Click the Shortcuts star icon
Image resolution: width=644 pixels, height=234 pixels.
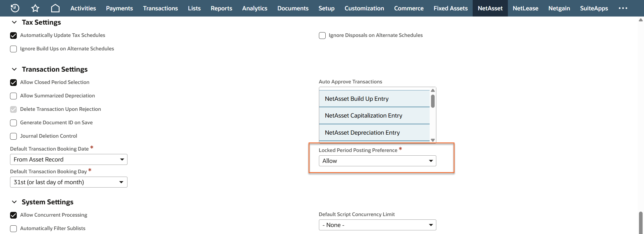(35, 8)
